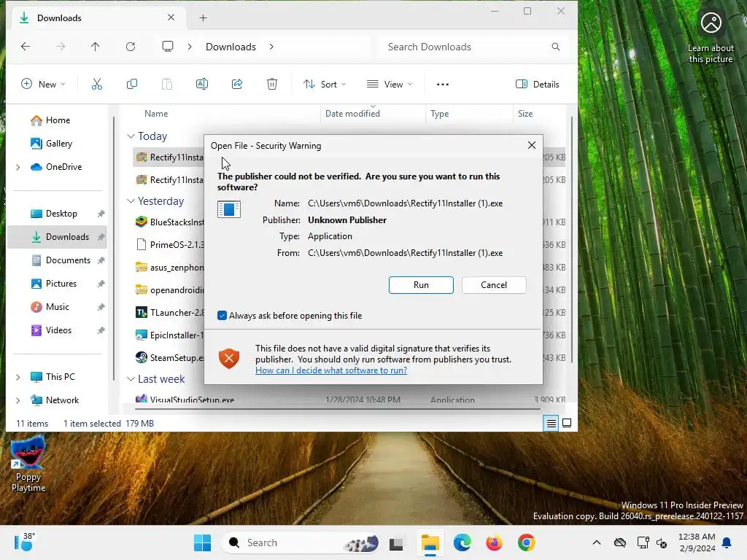Click the taskbar Search box
The image size is (747, 560).
[x=301, y=542]
